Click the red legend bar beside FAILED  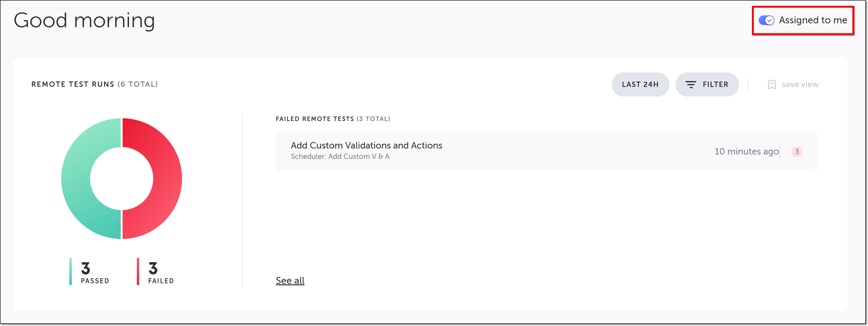coord(138,271)
